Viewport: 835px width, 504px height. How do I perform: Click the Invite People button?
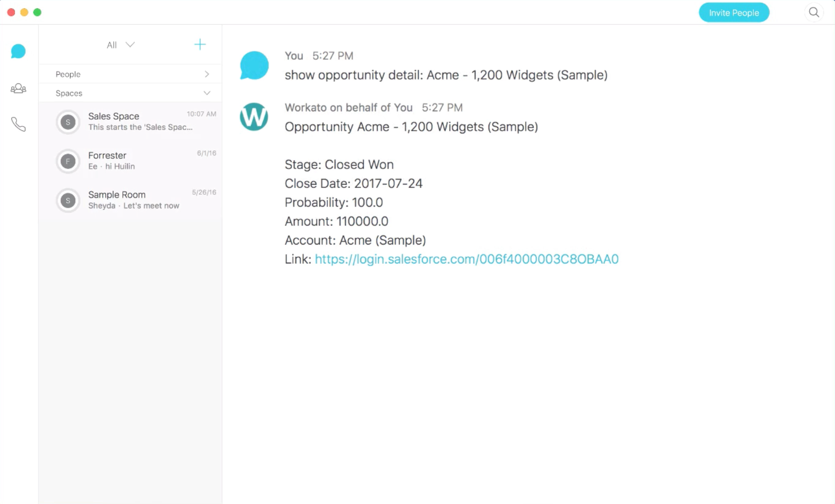734,12
